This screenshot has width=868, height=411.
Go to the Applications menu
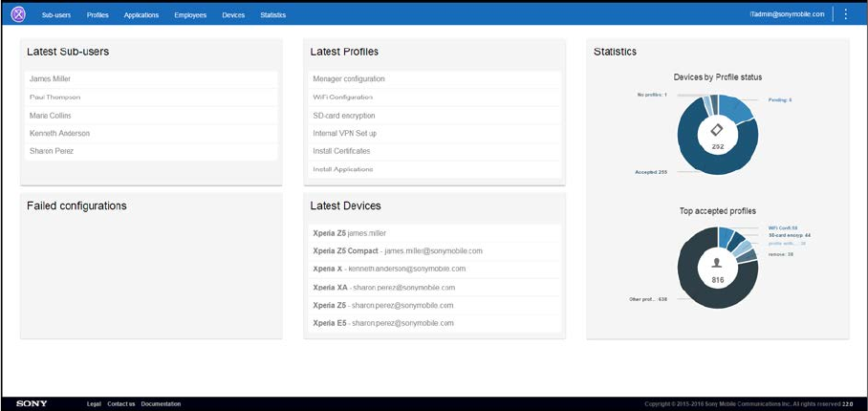141,15
